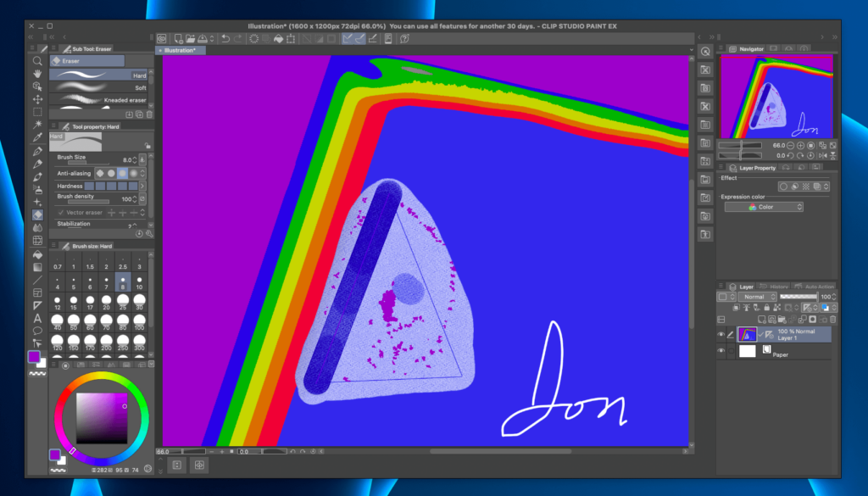Click the layer opacity slider
This screenshot has width=868, height=496.
pyautogui.click(x=798, y=298)
